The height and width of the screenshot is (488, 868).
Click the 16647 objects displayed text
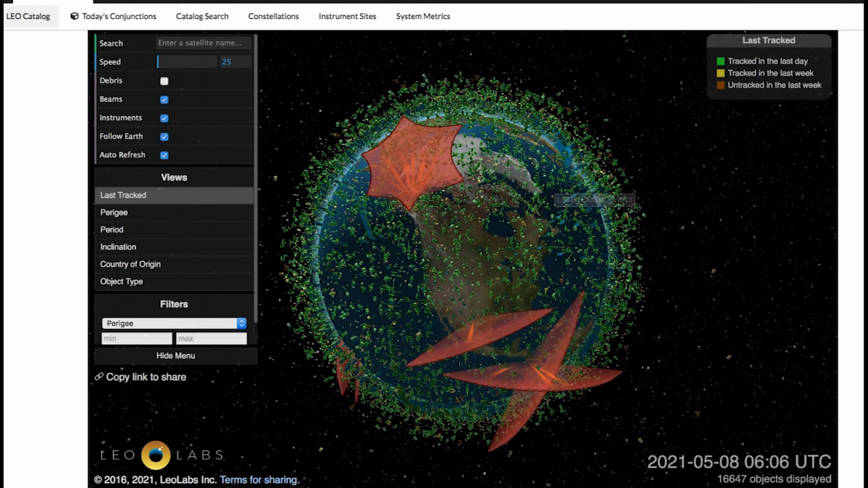(774, 479)
